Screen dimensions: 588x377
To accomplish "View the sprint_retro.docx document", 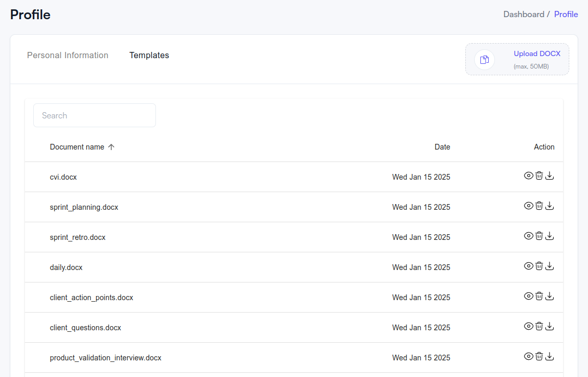I will pos(528,236).
